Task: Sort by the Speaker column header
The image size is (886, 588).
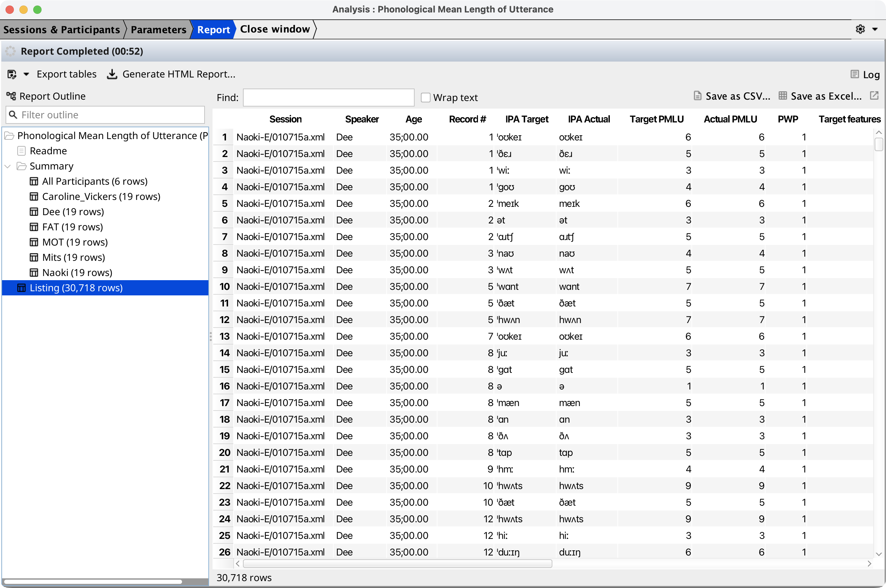Action: [x=362, y=119]
